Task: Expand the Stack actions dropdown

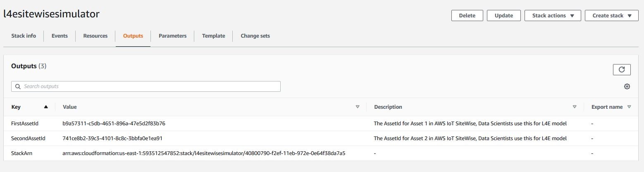Action: [553, 16]
